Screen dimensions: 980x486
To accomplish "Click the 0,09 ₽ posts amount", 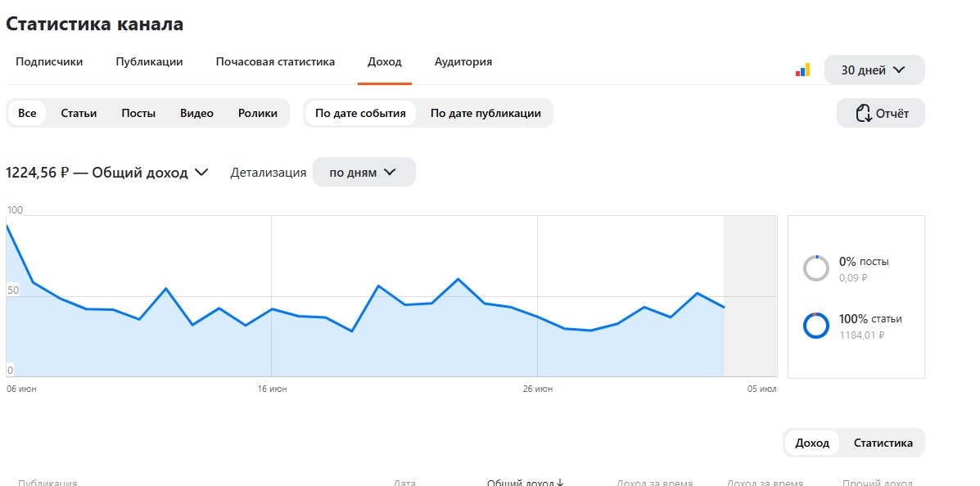I will (853, 278).
